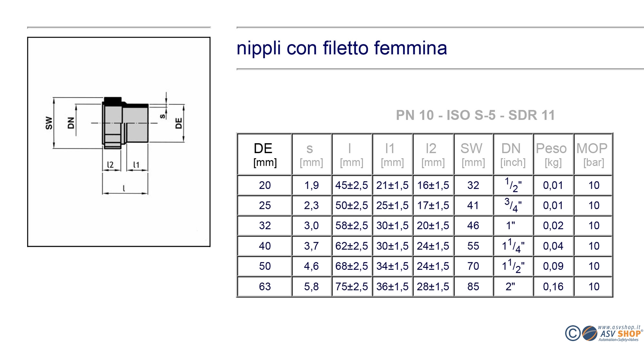Click the DN [inch] column header
This screenshot has width=644, height=343.
(513, 154)
